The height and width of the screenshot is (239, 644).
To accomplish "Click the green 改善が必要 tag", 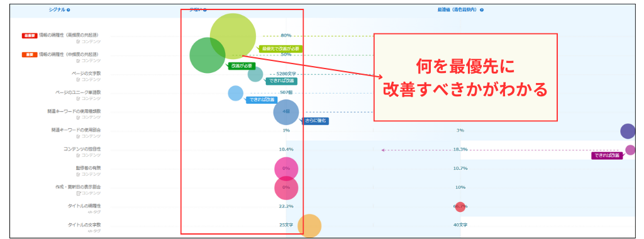I will coord(242,65).
